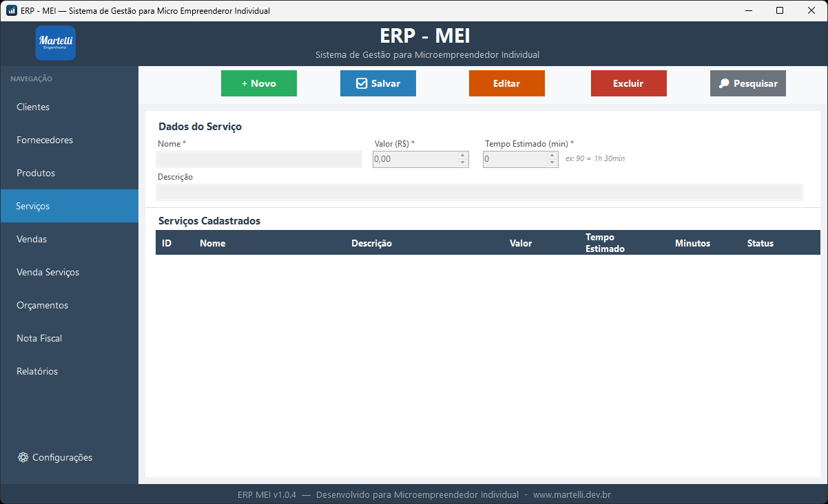The image size is (828, 504).
Task: Go to Fornecedores section
Action: [x=69, y=140]
